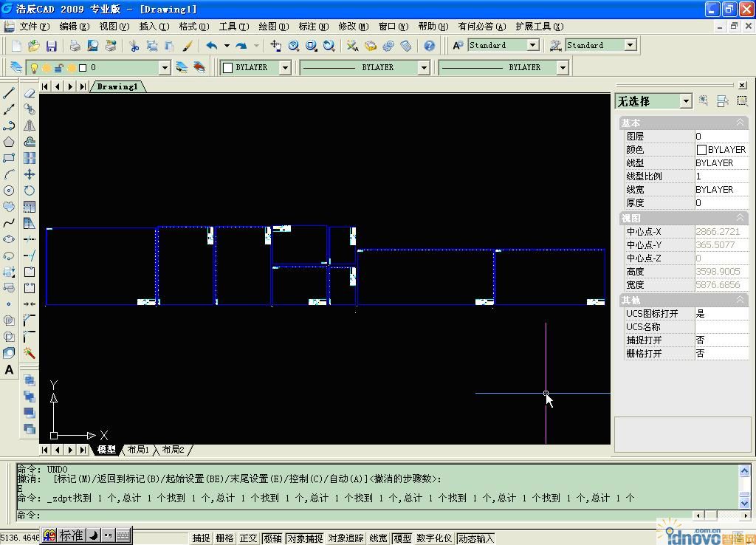Pick the Eraser tool
The height and width of the screenshot is (545, 756).
coord(30,93)
